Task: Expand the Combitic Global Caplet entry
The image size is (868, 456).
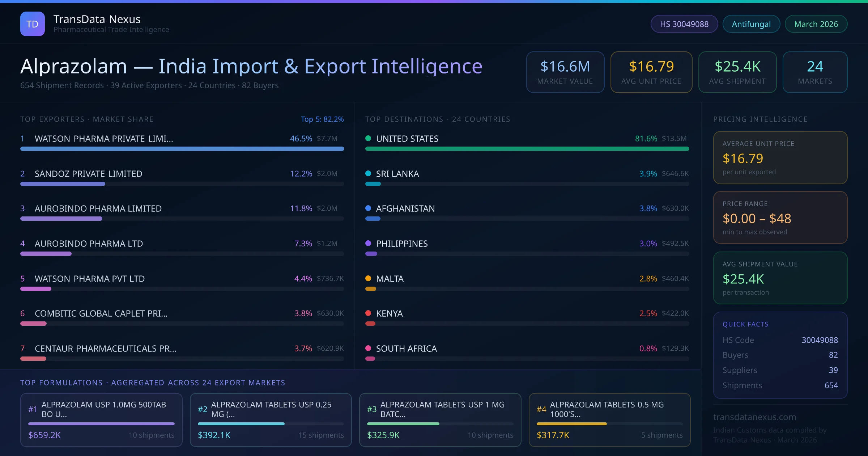Action: pos(101,313)
